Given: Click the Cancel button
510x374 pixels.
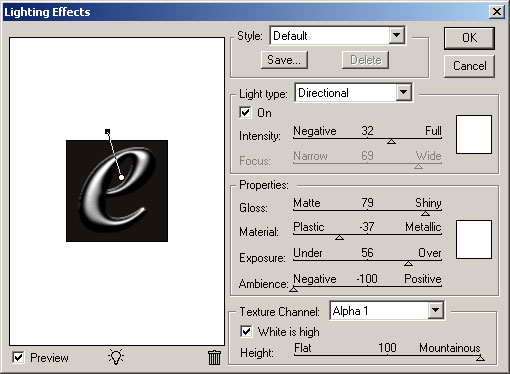Looking at the screenshot, I should point(469,66).
